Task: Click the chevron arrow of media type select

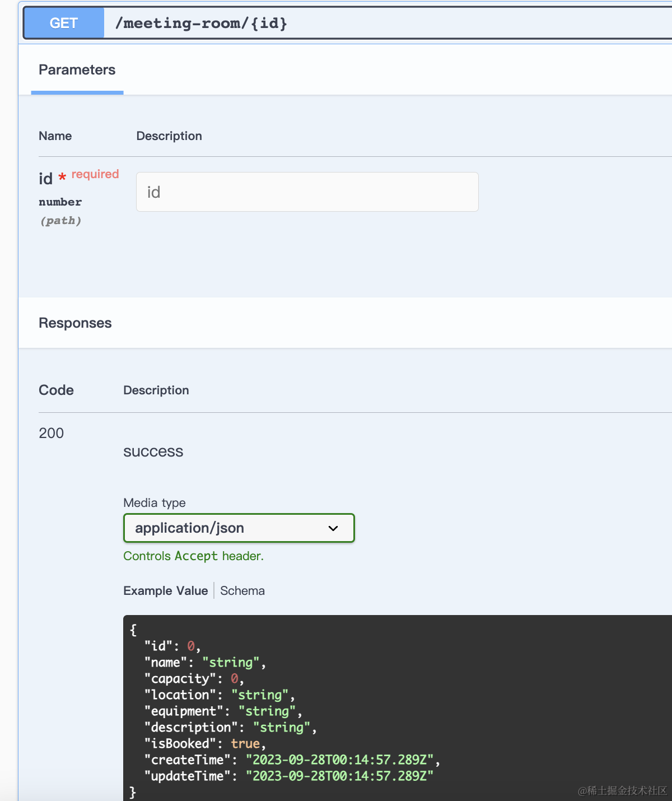Action: 333,528
